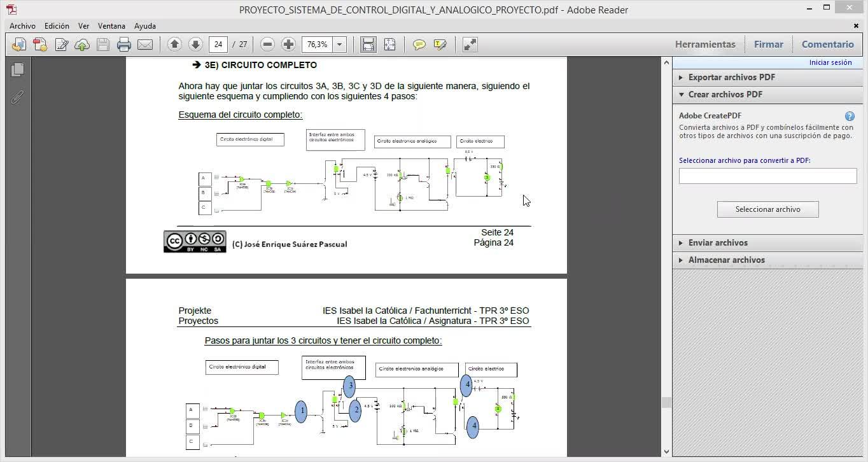Viewport: 868px width, 462px height.
Task: Click 'Esquema del circuito completo:' text
Action: tap(241, 115)
